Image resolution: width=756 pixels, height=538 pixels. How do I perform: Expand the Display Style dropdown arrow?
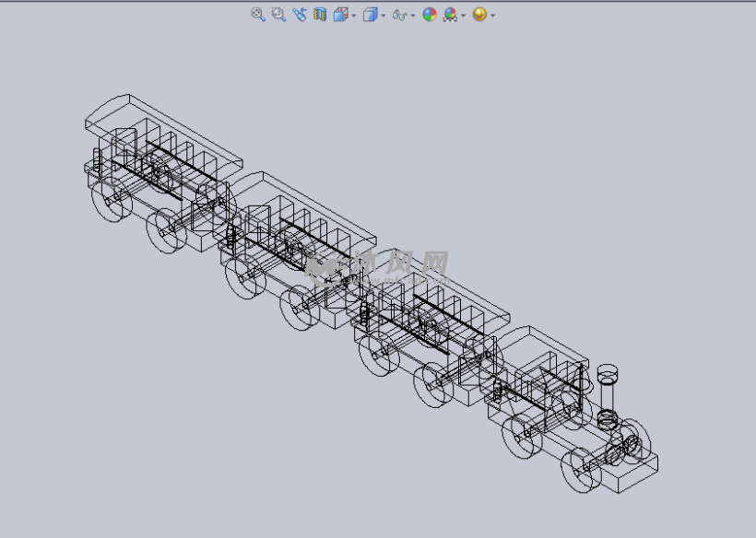coord(384,16)
